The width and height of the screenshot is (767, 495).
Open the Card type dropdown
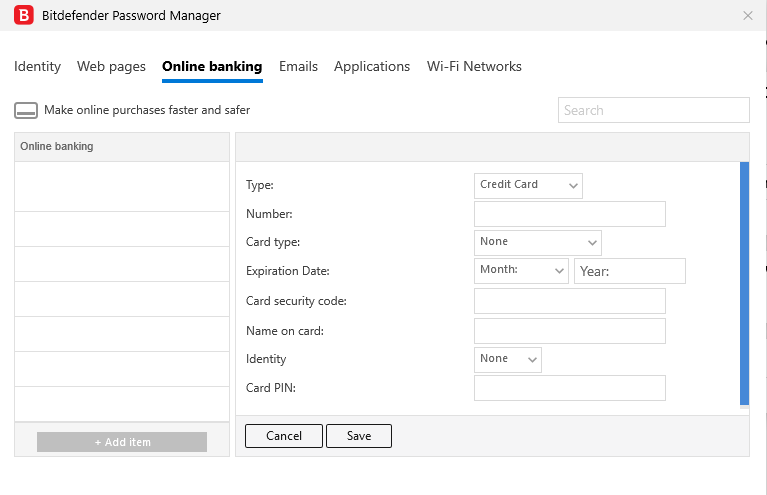tap(537, 242)
